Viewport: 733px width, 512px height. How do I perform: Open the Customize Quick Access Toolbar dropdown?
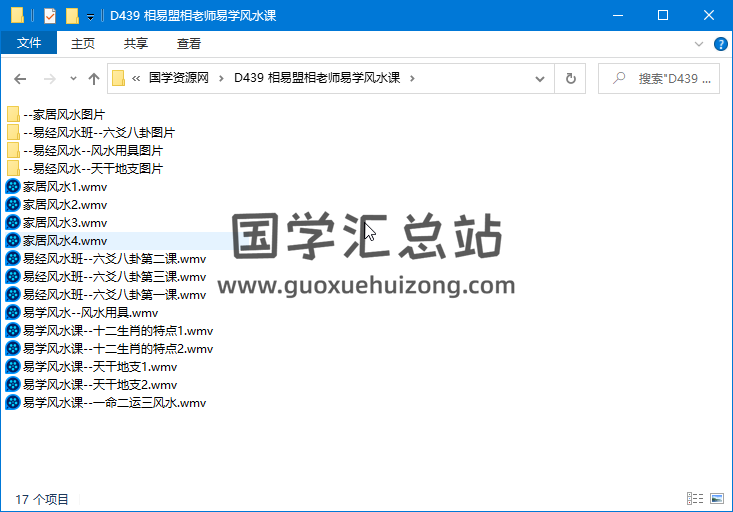click(x=91, y=17)
